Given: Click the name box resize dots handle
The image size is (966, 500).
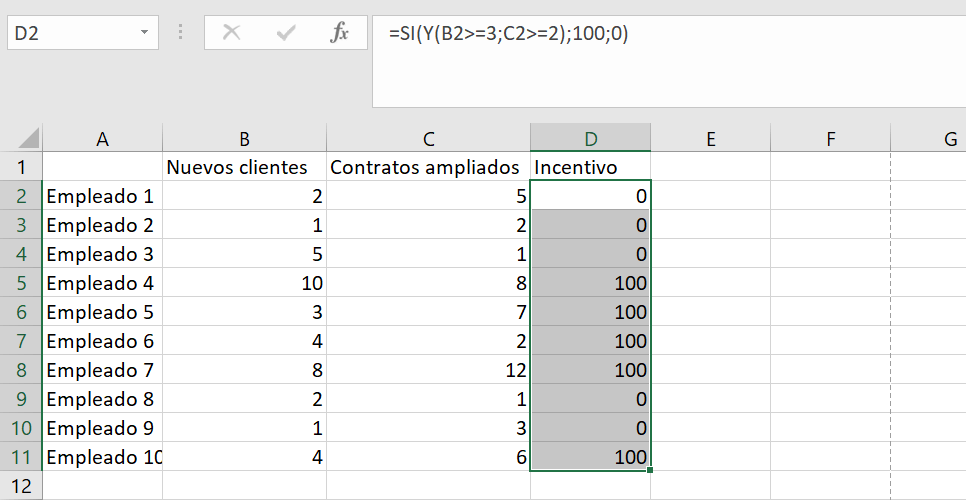Looking at the screenshot, I should [181, 32].
